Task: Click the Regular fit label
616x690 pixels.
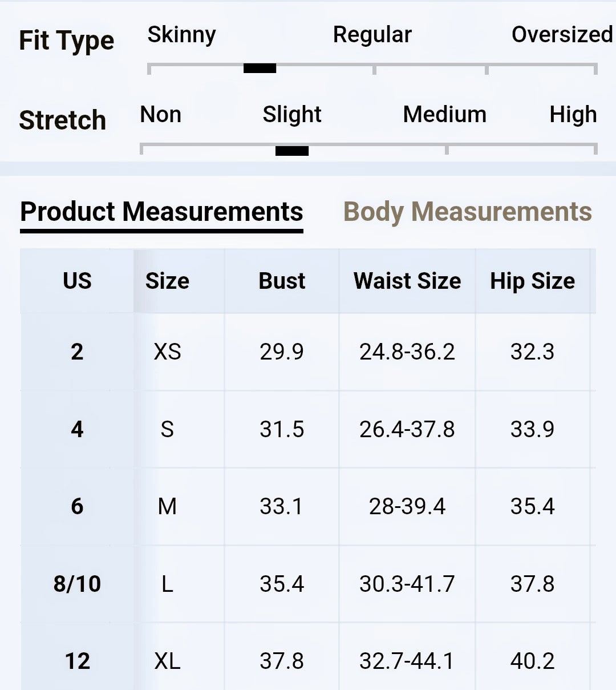Action: click(x=372, y=35)
